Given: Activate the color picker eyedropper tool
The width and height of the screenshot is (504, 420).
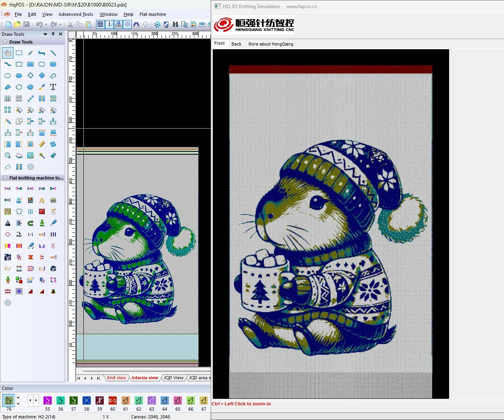Looking at the screenshot, I should click(x=42, y=87).
